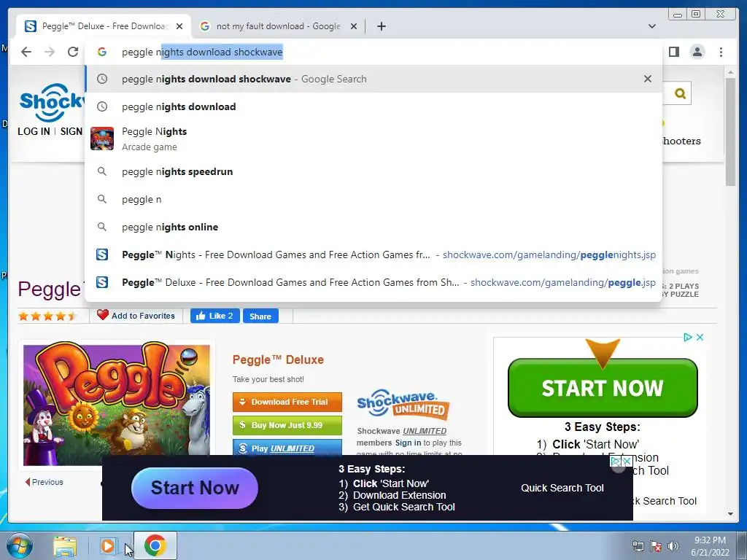This screenshot has width=747, height=560.
Task: Reload the page with the refresh icon
Action: pyautogui.click(x=73, y=52)
